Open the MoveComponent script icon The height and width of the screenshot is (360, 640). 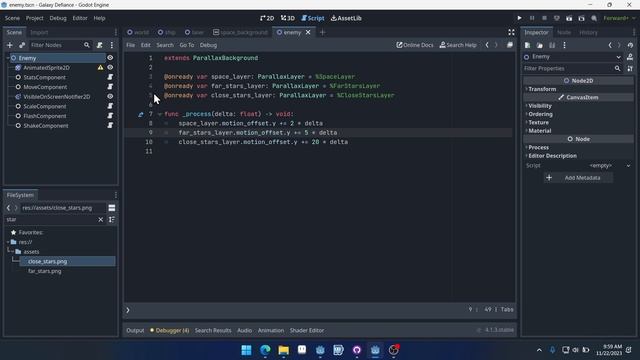tap(110, 87)
